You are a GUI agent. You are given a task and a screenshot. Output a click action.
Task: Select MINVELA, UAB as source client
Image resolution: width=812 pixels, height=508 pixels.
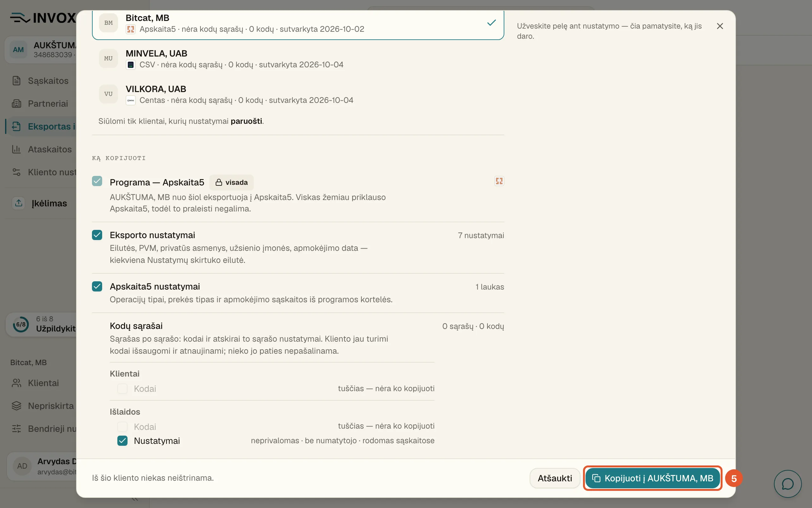[298, 58]
